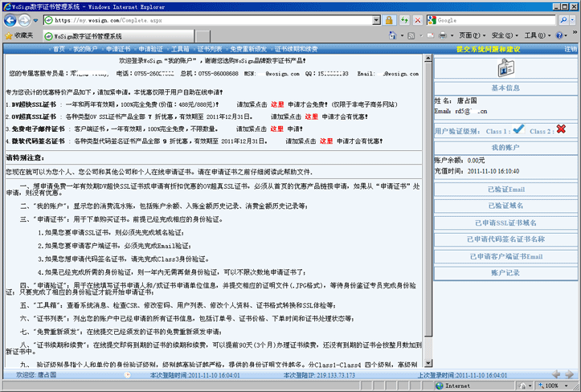Viewport: 581px width, 392px height.
Task: Click 这里 link for 免费电子邮件证书
Action: click(x=276, y=129)
